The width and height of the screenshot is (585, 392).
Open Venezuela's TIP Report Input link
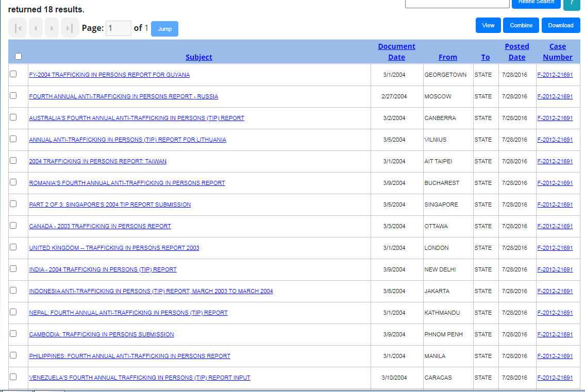[x=140, y=378]
